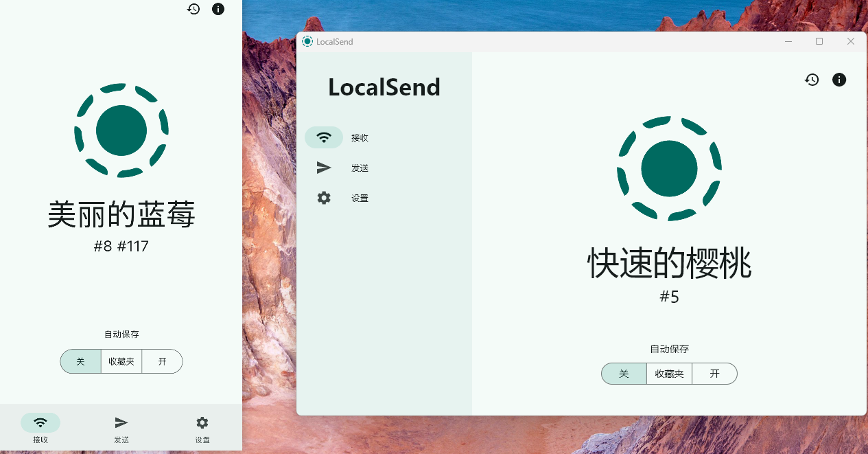Click the dotted-circle device avatar of 快速的樱桃
The height and width of the screenshot is (454, 868).
[669, 168]
